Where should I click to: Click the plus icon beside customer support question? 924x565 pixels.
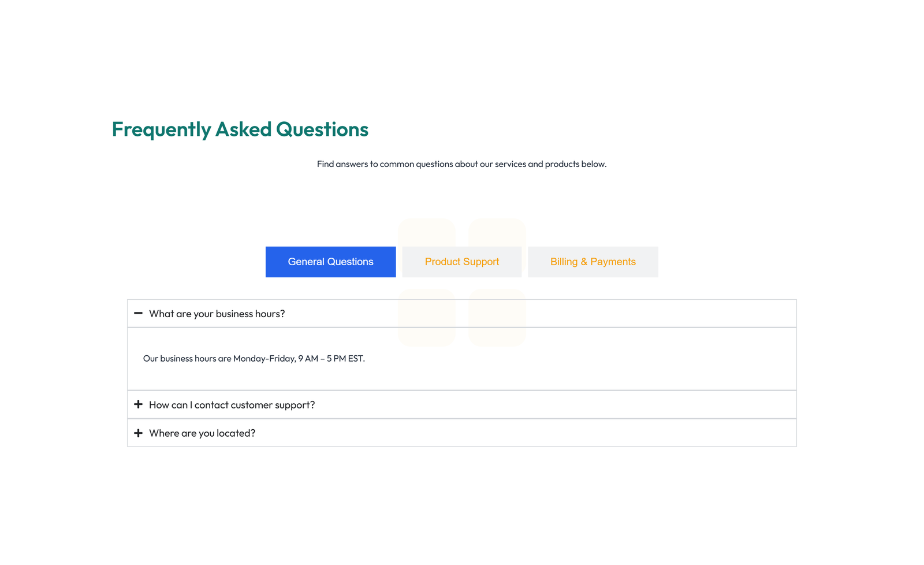(x=138, y=404)
